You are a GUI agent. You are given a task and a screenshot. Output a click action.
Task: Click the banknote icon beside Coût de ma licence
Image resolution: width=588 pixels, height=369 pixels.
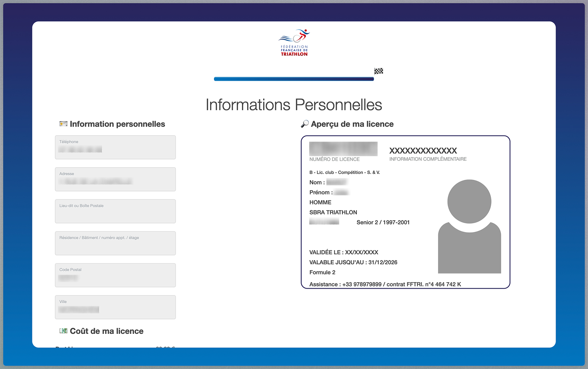pyautogui.click(x=63, y=331)
